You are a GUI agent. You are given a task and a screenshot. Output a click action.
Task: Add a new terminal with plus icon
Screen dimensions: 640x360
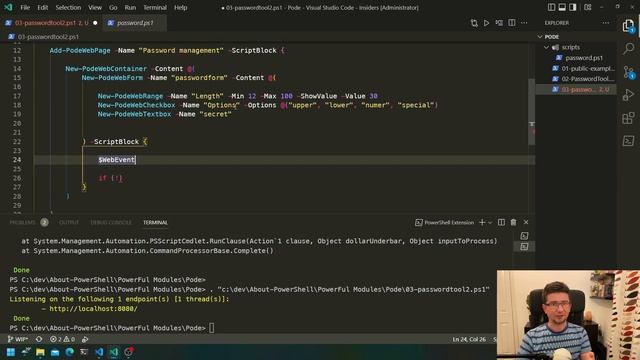482,222
